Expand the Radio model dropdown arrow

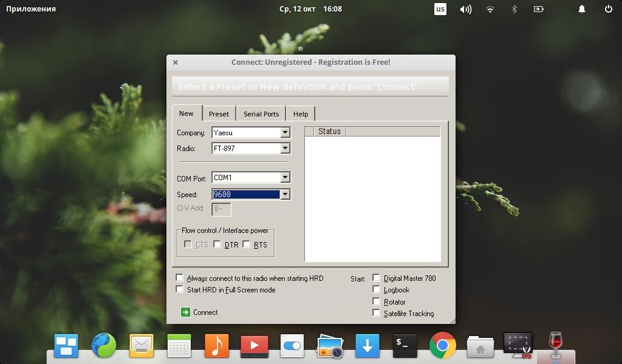[x=285, y=148]
